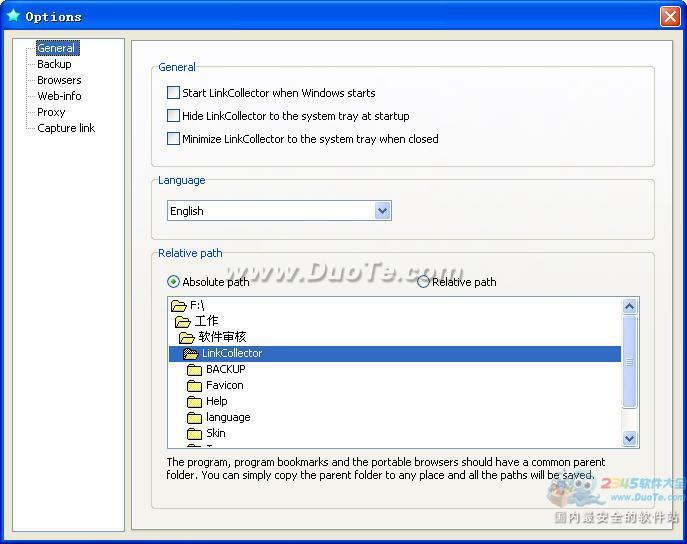Enable Start LinkCollector when Windows starts
The height and width of the screenshot is (544, 687).
174,92
